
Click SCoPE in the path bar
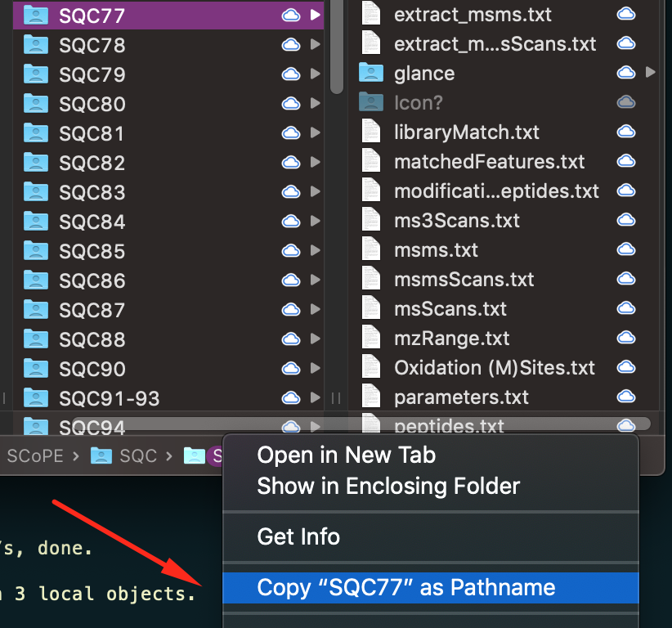tap(35, 455)
